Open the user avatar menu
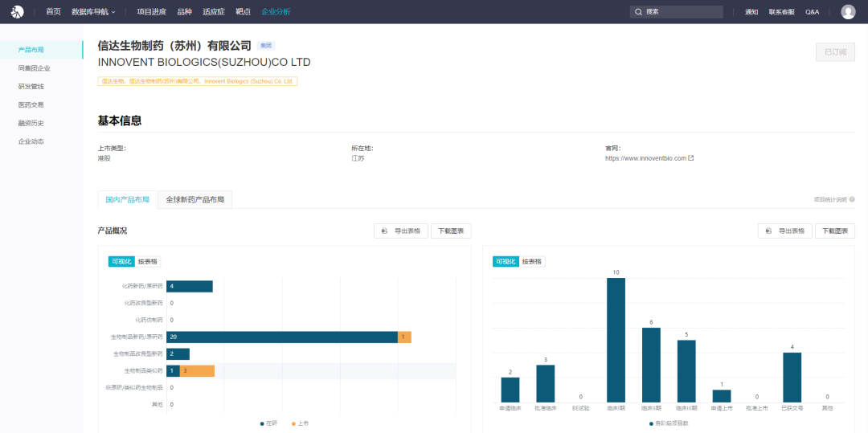Viewport: 868px width, 433px height. (848, 11)
